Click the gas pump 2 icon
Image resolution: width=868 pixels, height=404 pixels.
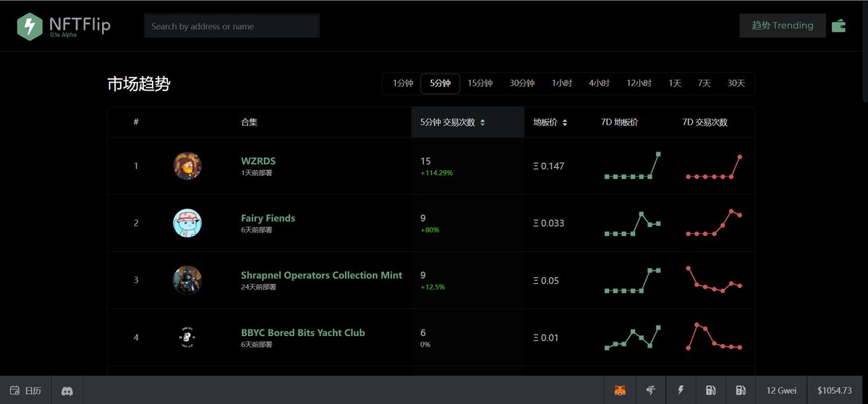(741, 390)
